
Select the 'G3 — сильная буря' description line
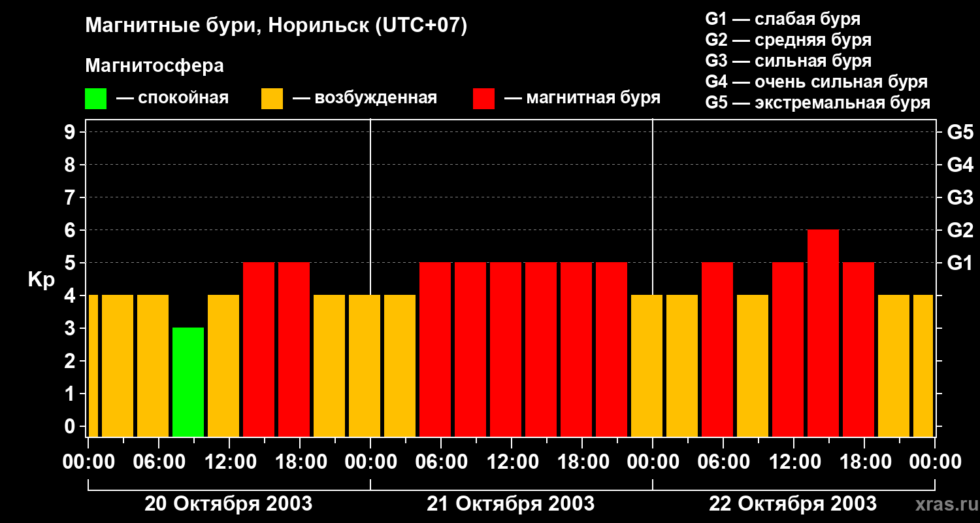(788, 61)
